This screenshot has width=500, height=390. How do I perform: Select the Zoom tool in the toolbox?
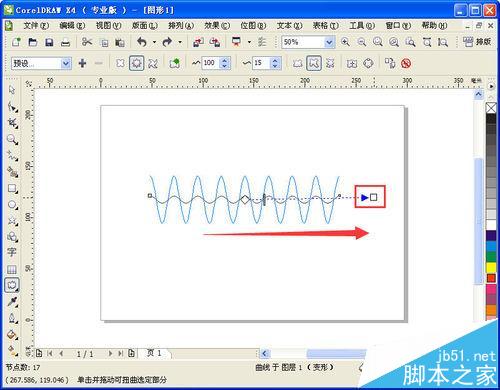(x=12, y=139)
